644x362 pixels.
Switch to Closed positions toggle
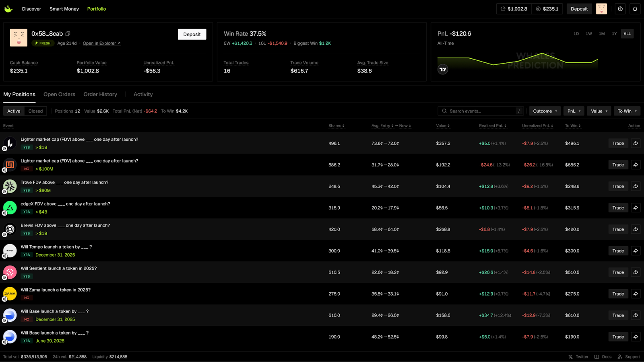pos(35,111)
